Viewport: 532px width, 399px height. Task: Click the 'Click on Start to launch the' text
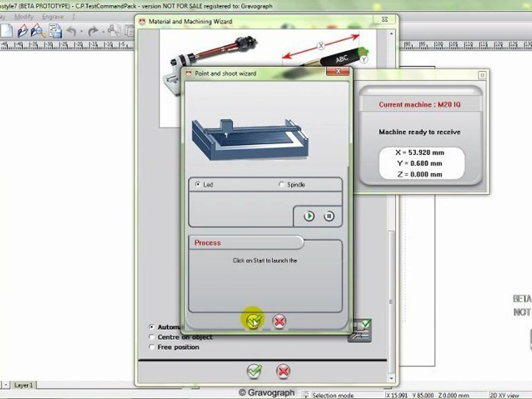tap(265, 260)
